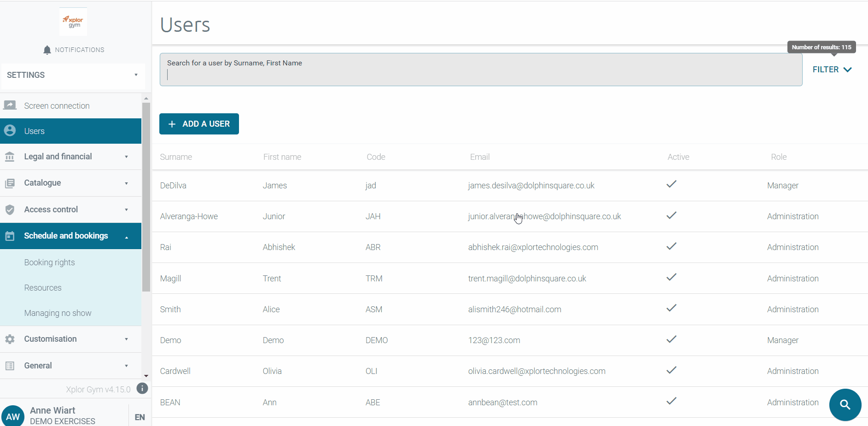Click the Access control shield icon
The width and height of the screenshot is (868, 426).
click(x=10, y=210)
